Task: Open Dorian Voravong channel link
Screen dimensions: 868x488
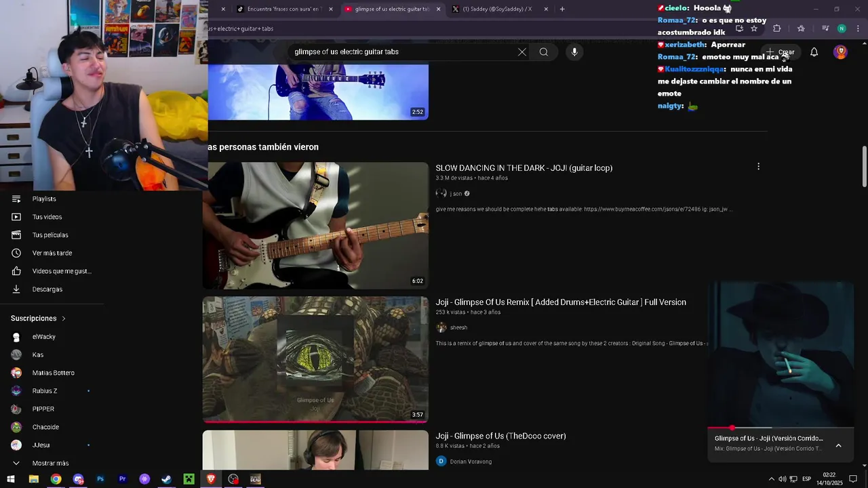Action: [471, 462]
